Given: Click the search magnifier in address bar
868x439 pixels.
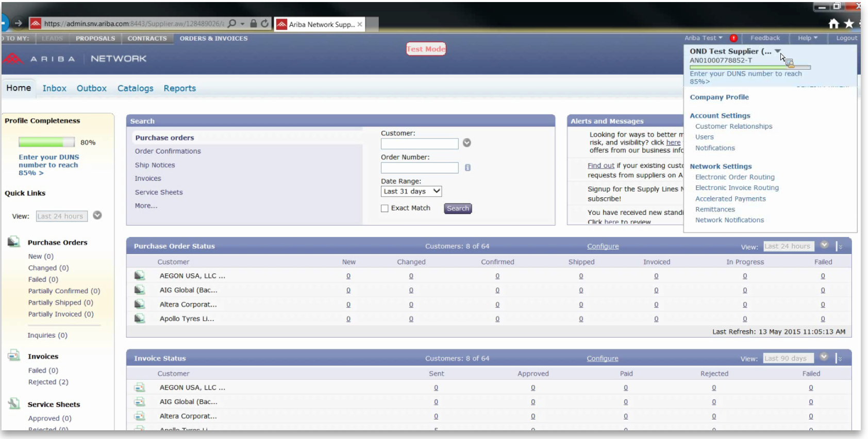Looking at the screenshot, I should pos(232,24).
